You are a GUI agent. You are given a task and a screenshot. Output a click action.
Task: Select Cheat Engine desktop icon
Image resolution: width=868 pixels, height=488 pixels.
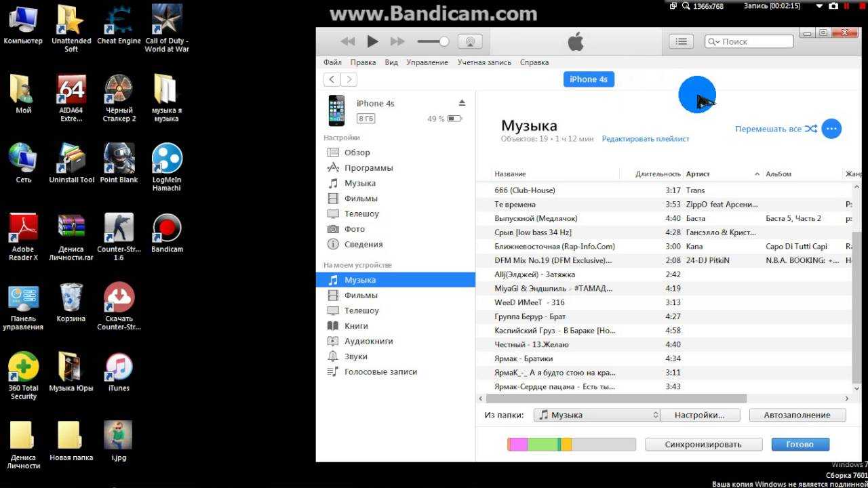pyautogui.click(x=119, y=25)
